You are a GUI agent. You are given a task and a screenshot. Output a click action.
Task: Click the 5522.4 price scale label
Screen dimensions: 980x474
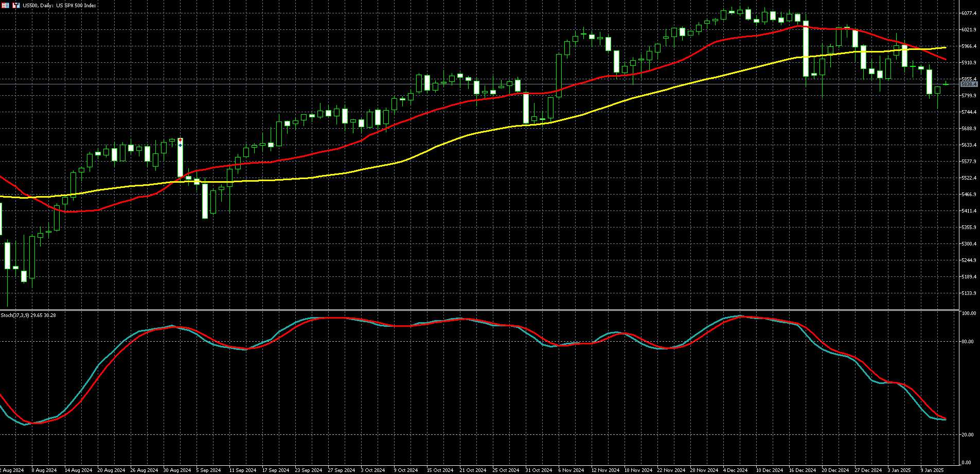[969, 178]
